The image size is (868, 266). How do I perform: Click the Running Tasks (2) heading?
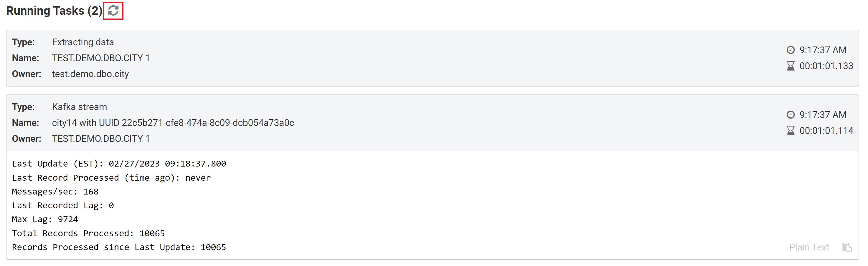pyautogui.click(x=54, y=11)
